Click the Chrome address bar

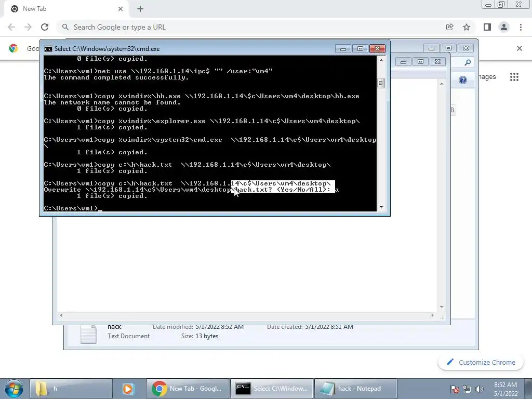[x=251, y=27]
